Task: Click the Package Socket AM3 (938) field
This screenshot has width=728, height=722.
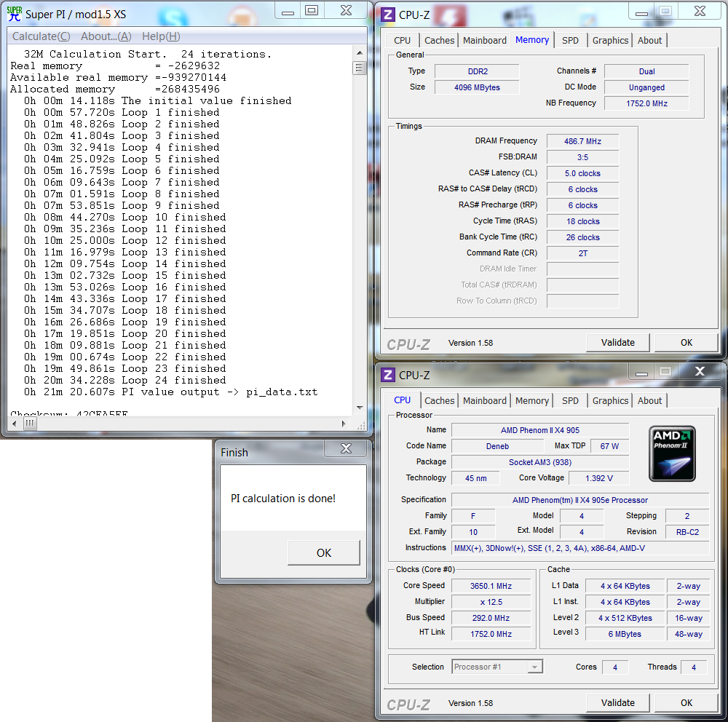Action: point(540,462)
